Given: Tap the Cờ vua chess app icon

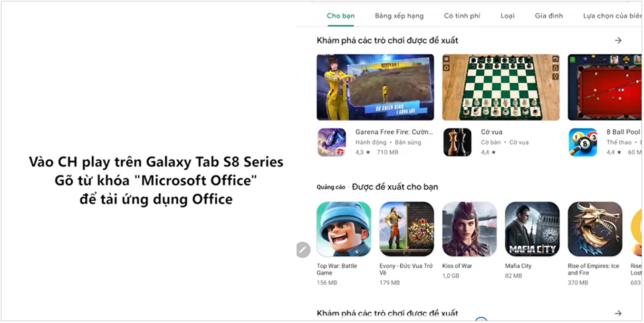Looking at the screenshot, I should pos(457,142).
